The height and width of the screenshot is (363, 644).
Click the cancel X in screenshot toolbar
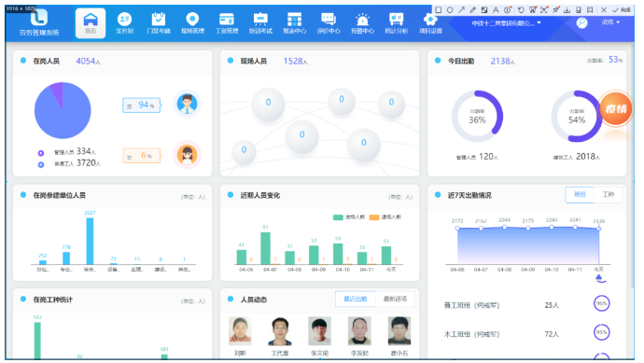coord(603,10)
